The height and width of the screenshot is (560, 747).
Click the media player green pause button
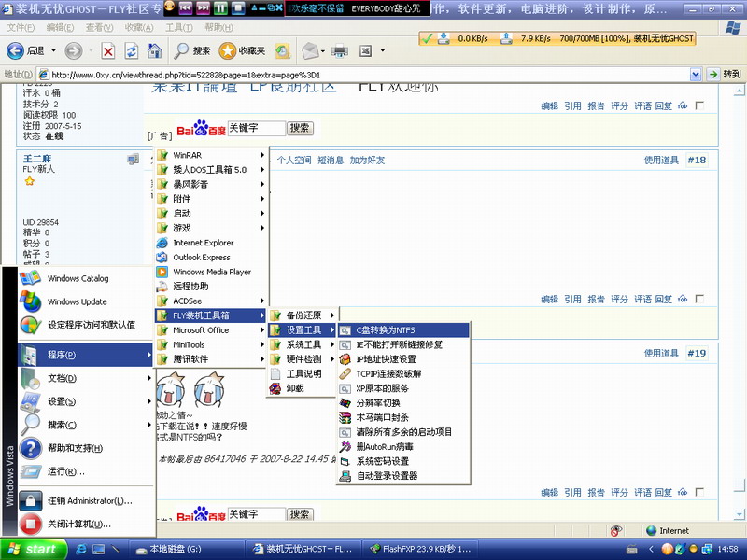click(x=220, y=8)
